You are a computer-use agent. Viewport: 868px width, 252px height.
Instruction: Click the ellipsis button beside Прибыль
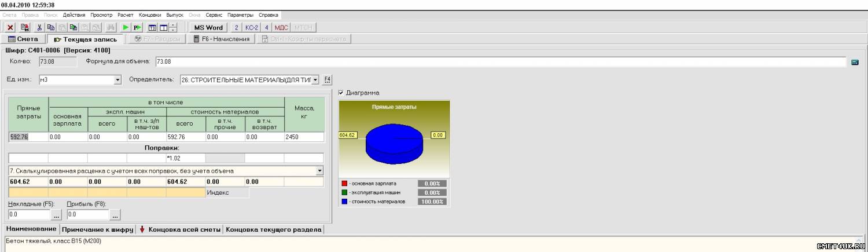pyautogui.click(x=115, y=215)
